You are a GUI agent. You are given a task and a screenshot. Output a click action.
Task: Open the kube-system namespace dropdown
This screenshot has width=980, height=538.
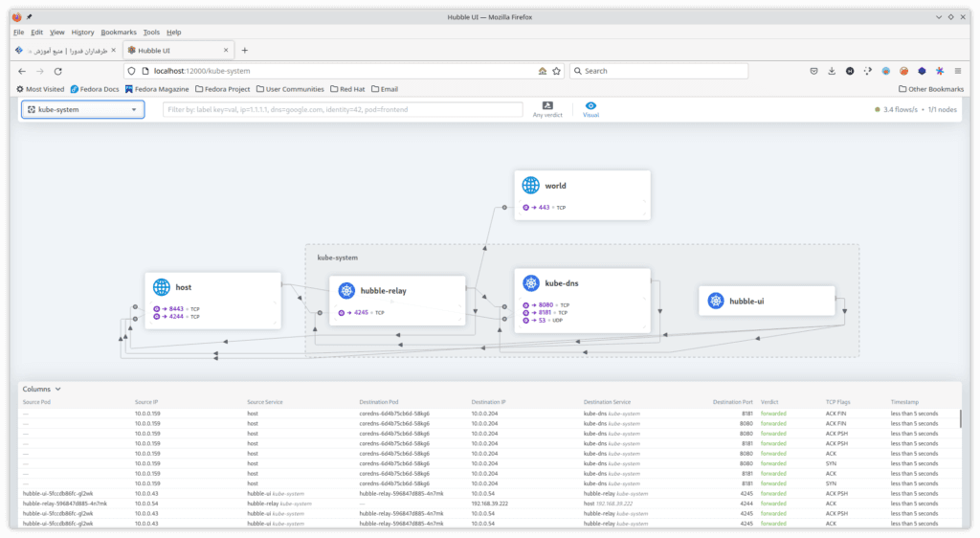[82, 110]
